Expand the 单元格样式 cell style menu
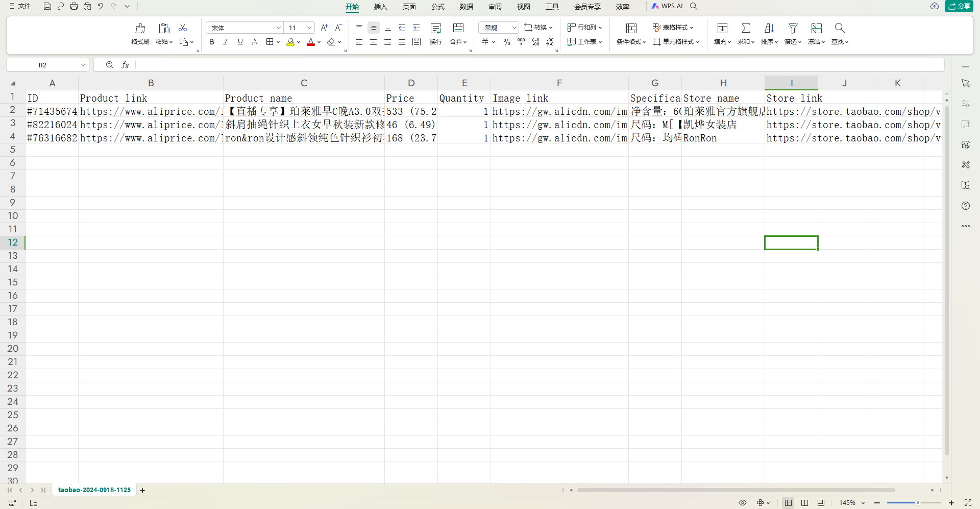 676,42
